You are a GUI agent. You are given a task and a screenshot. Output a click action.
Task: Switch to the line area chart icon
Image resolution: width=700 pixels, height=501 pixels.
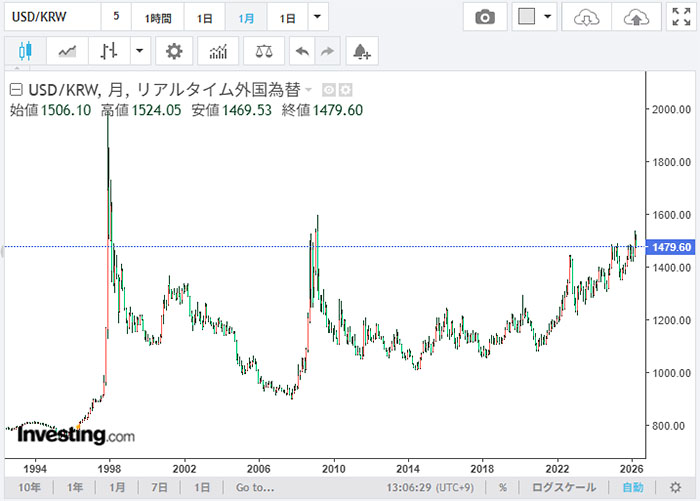(68, 50)
